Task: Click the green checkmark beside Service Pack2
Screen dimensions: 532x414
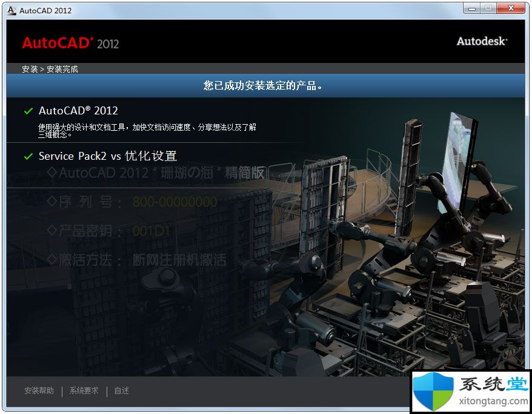Action: 28,156
